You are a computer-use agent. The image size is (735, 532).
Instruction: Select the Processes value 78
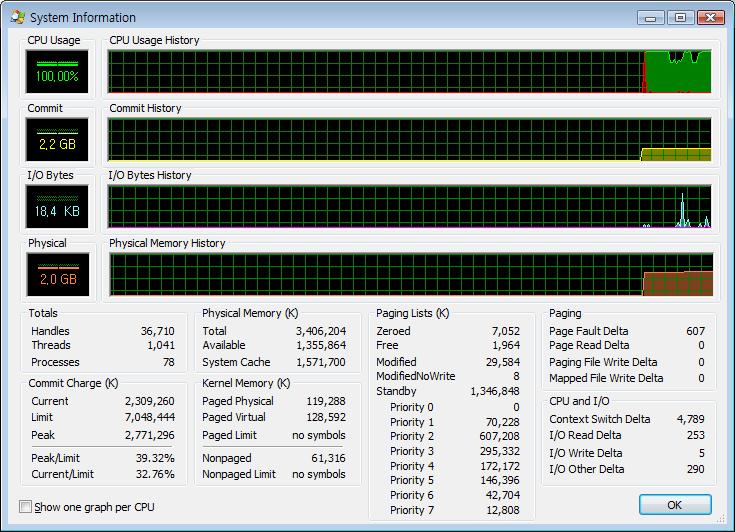click(x=169, y=362)
